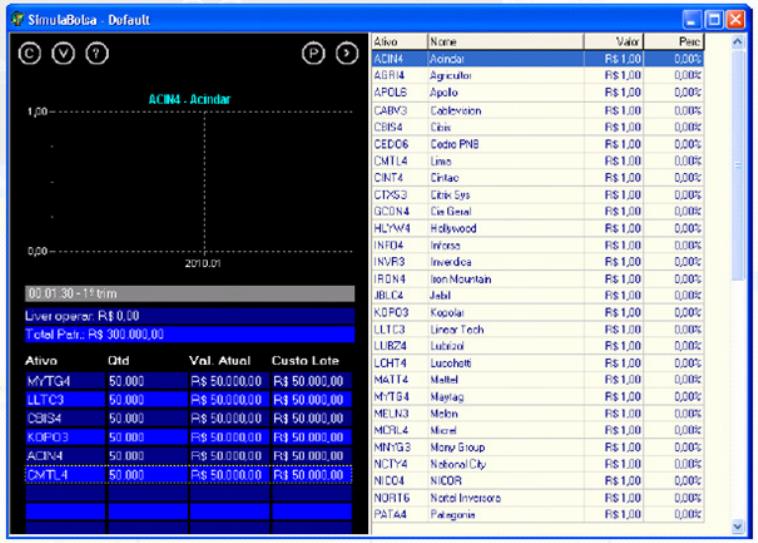
Task: Click the right-arrow advance icon
Action: click(x=347, y=53)
